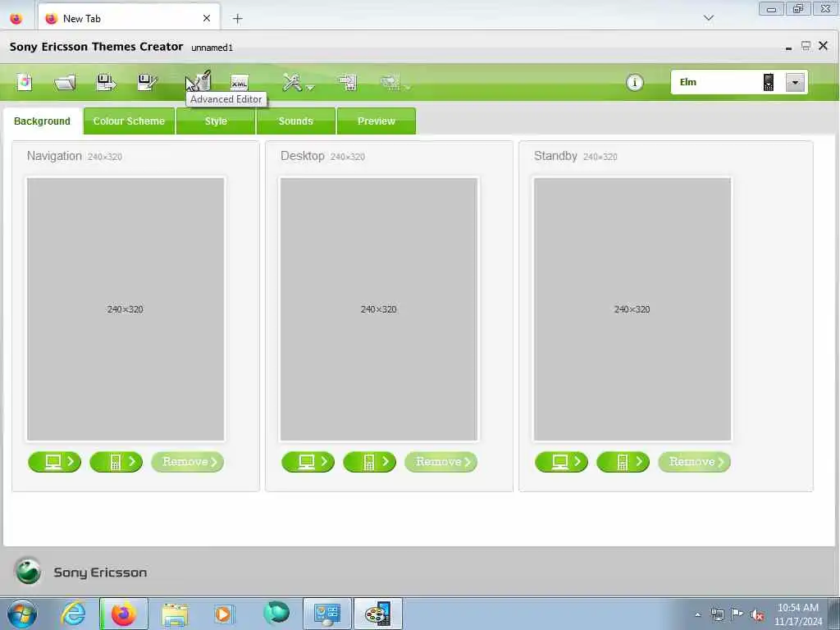840x630 pixels.
Task: Browse computer for Desktop background image
Action: 308,462
